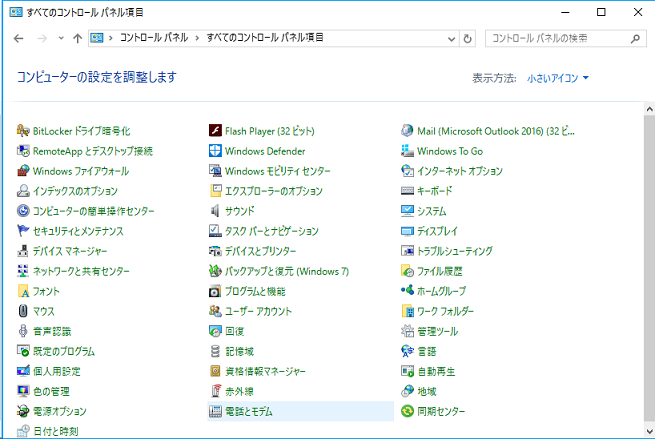Click the vertical scrollbar down arrow
655x439 pixels.
pyautogui.click(x=650, y=432)
